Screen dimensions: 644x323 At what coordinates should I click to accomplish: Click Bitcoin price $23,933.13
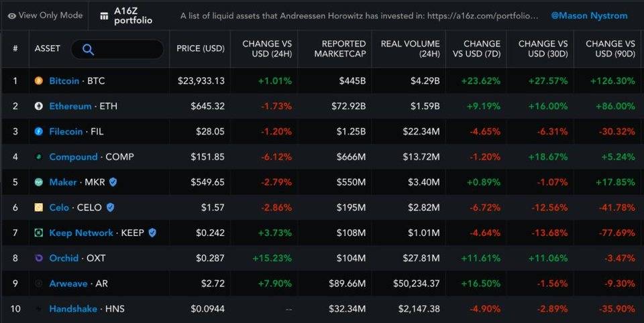[x=201, y=81]
